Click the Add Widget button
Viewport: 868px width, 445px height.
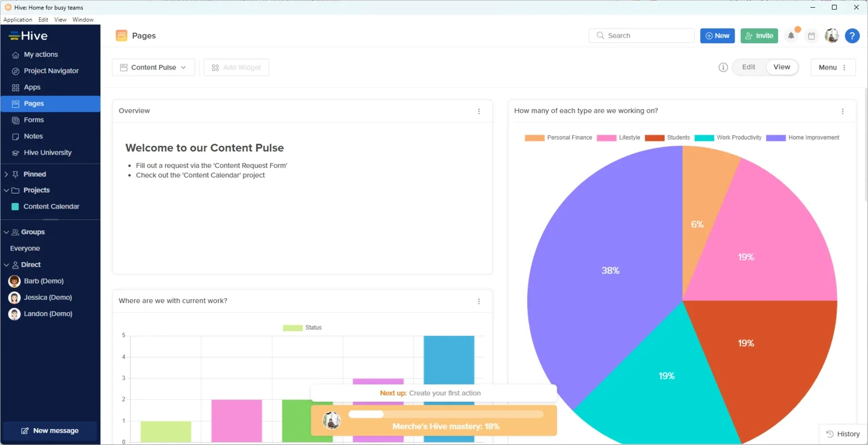236,67
